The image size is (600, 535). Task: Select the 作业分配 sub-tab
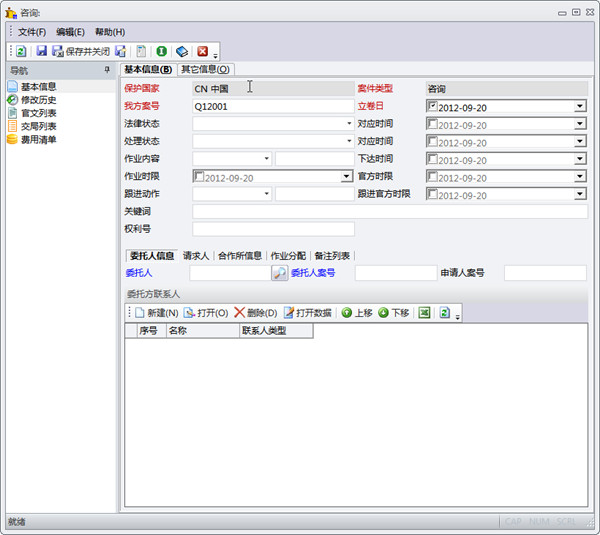pyautogui.click(x=288, y=256)
